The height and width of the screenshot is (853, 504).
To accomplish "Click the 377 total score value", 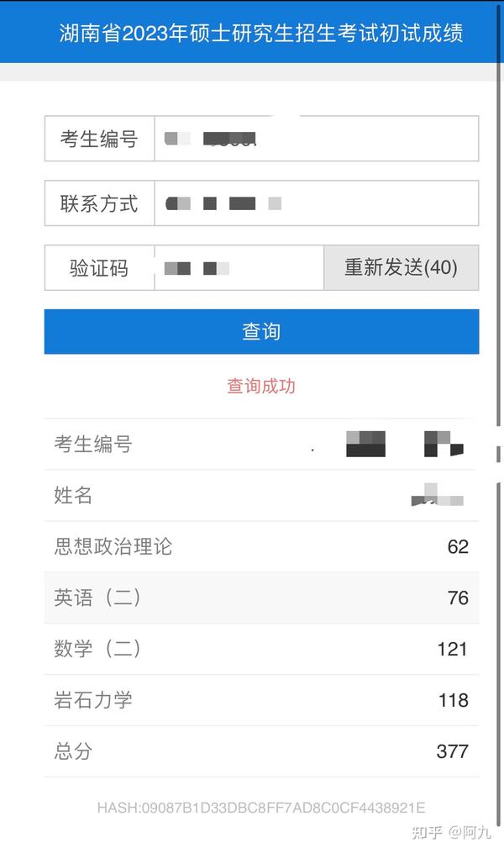I will [453, 751].
